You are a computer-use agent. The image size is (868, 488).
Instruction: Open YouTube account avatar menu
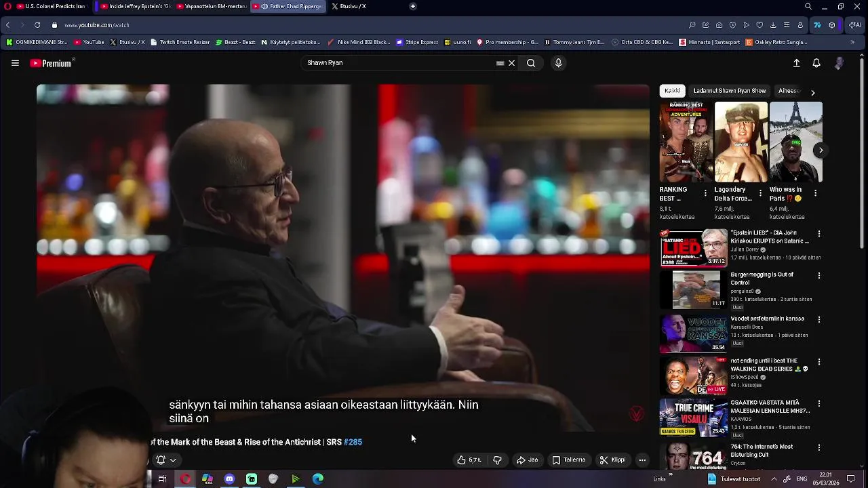[x=839, y=63]
